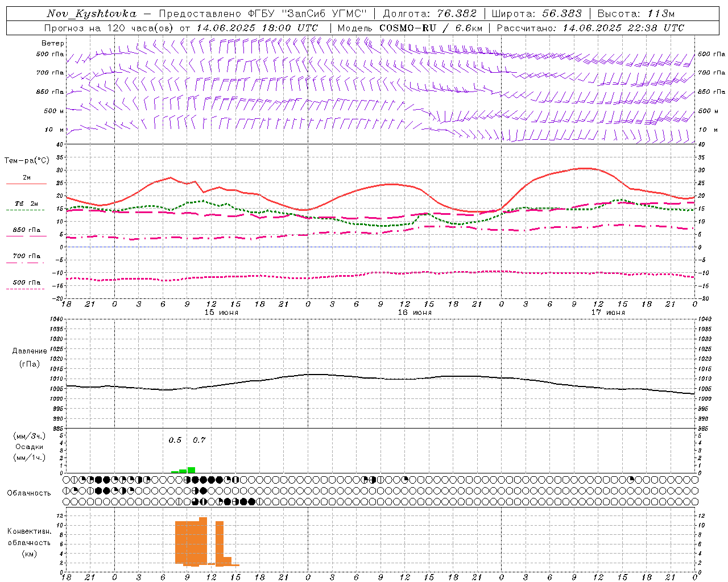Click the model label COSMO-RU / 6.6км

[431, 28]
